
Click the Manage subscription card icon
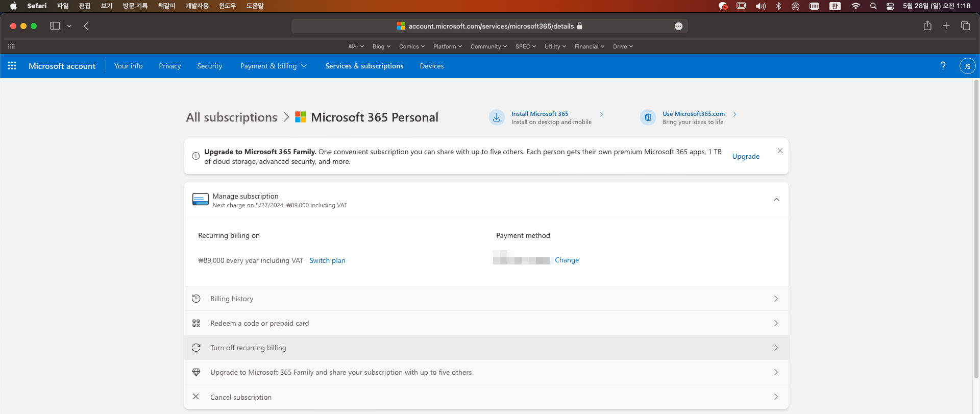201,200
